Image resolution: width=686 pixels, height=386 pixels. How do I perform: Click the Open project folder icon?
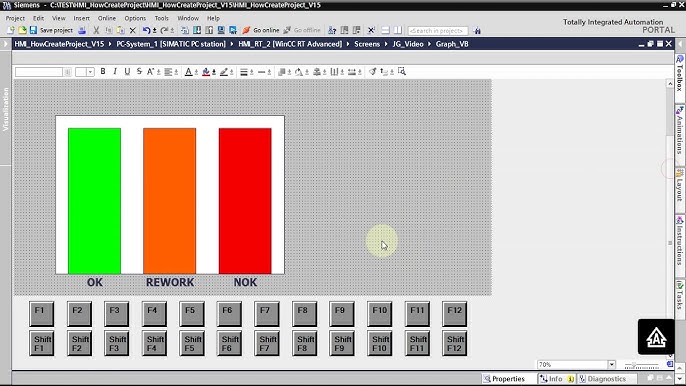pos(21,30)
